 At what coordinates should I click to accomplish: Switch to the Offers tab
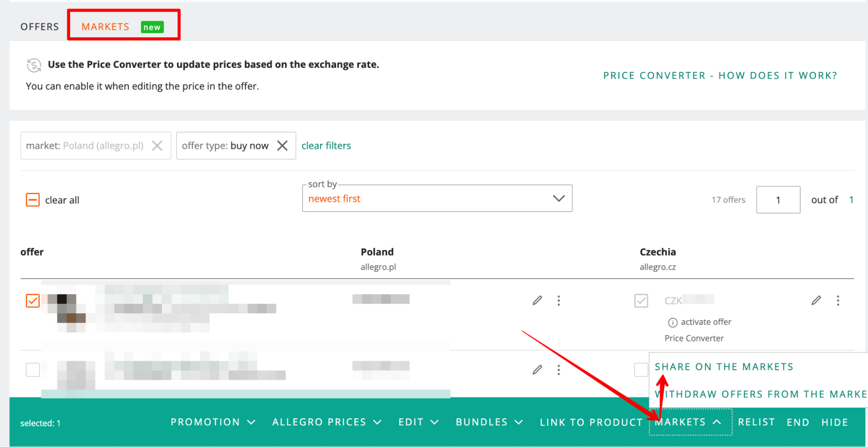40,27
